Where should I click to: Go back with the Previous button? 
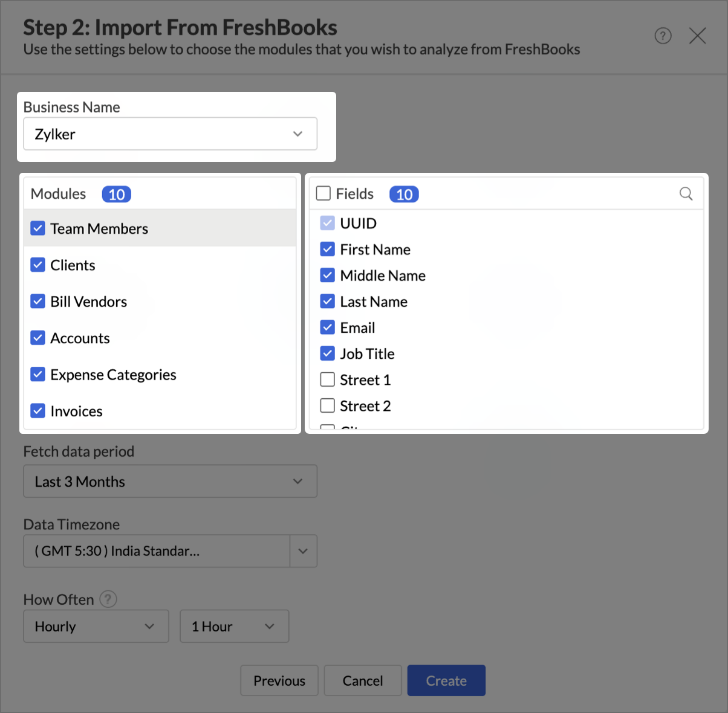[279, 681]
